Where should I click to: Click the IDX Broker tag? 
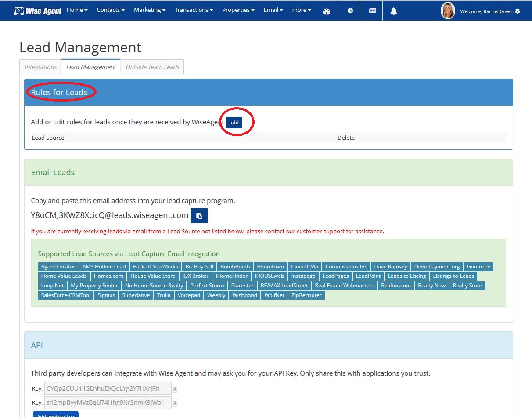(196, 276)
